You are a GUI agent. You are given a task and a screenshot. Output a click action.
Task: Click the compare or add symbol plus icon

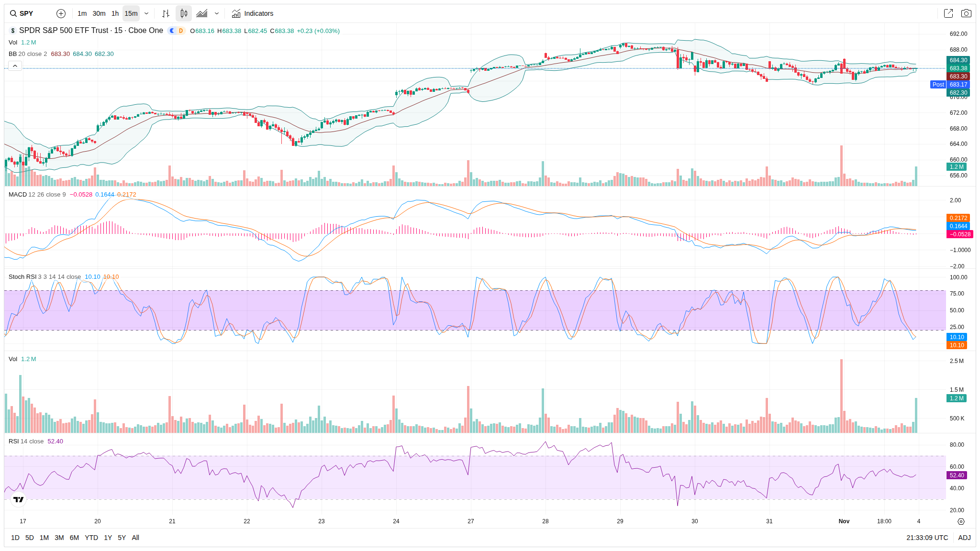[61, 13]
